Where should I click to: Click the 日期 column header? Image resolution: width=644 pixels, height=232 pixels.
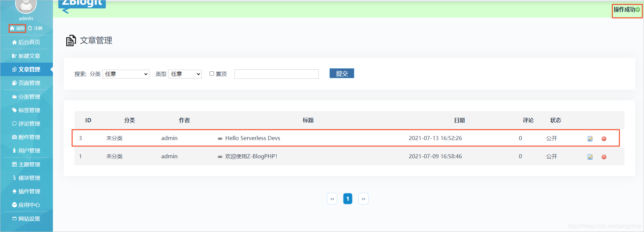(x=459, y=120)
